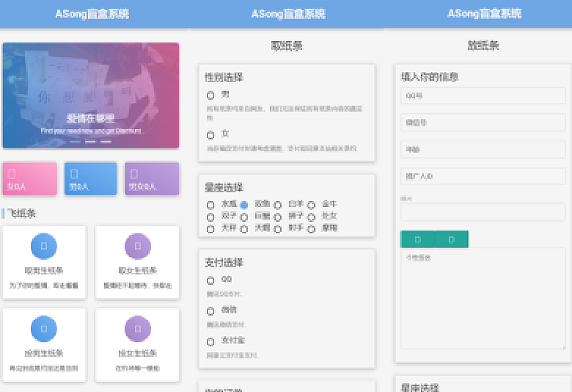Select the 男 gender radio button
The height and width of the screenshot is (392, 572).
[210, 96]
